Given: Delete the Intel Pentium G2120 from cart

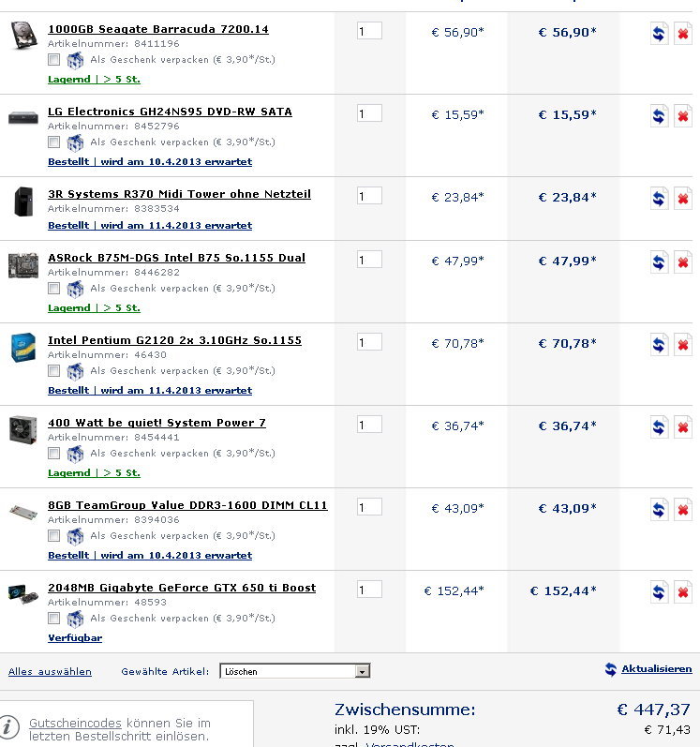Looking at the screenshot, I should (683, 345).
